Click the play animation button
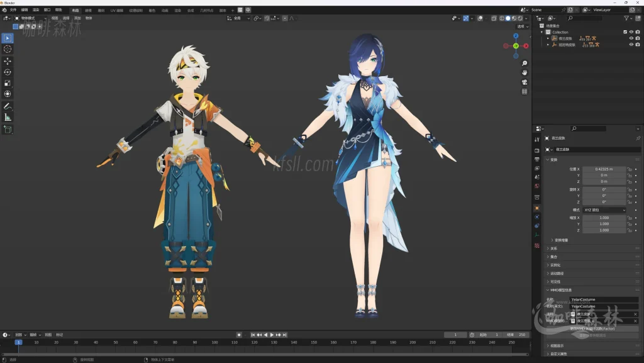This screenshot has width=644, height=363. pyautogui.click(x=272, y=335)
